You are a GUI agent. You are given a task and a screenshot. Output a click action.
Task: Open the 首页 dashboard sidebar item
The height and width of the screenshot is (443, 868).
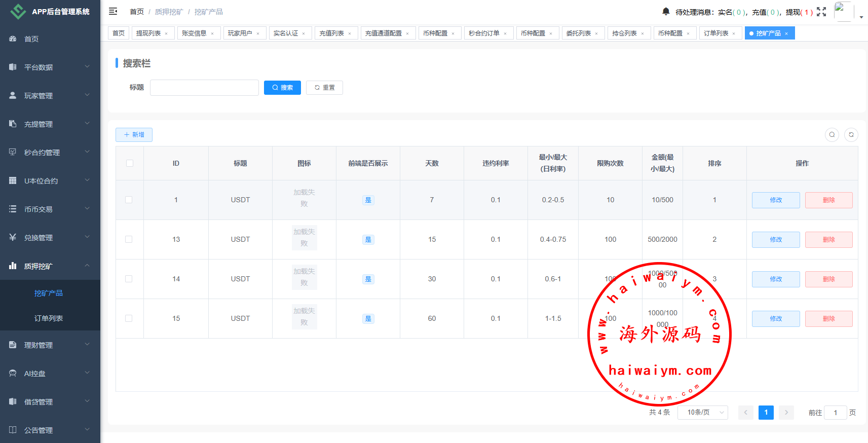(31, 39)
